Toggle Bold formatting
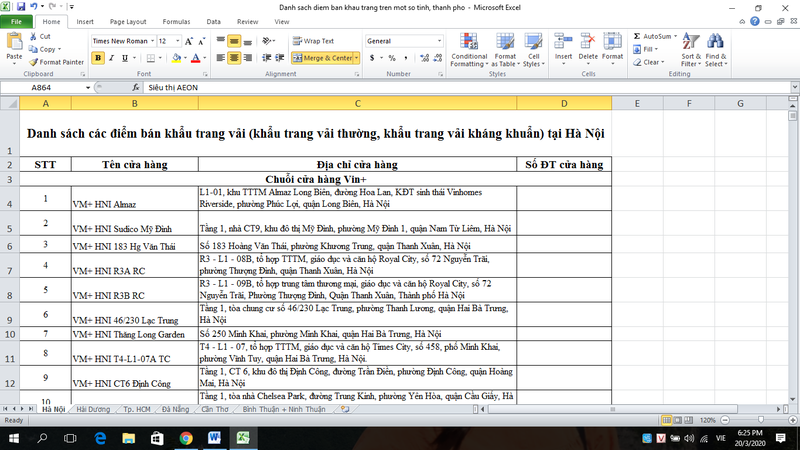The height and width of the screenshot is (450, 800). point(98,58)
